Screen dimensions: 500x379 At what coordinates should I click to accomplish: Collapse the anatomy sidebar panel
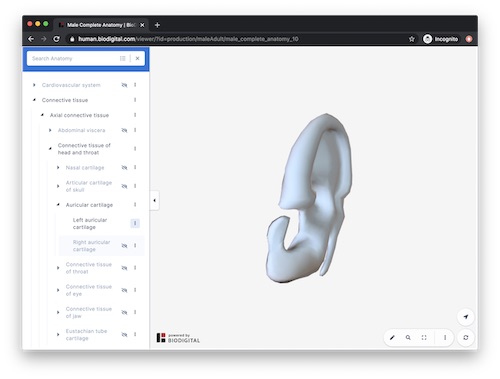(154, 200)
